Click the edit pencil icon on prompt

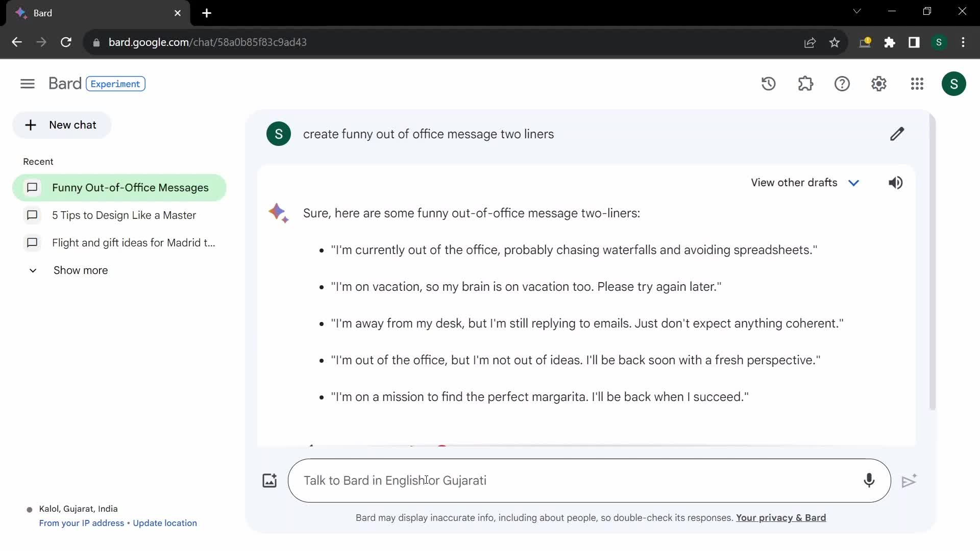897,134
